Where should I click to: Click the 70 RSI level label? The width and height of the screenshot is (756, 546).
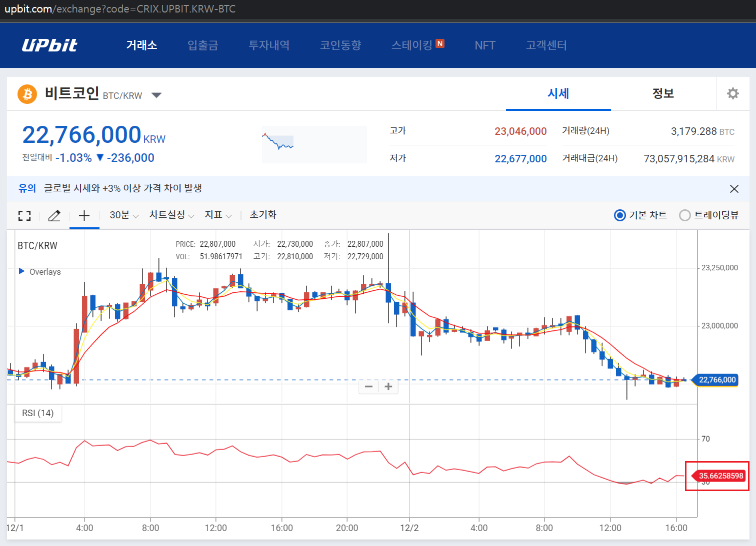point(705,439)
